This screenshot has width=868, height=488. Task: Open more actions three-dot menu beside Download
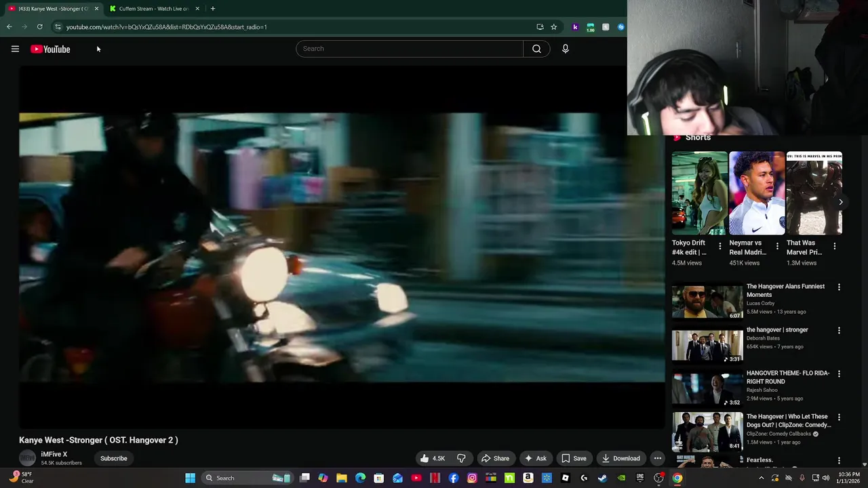657,458
